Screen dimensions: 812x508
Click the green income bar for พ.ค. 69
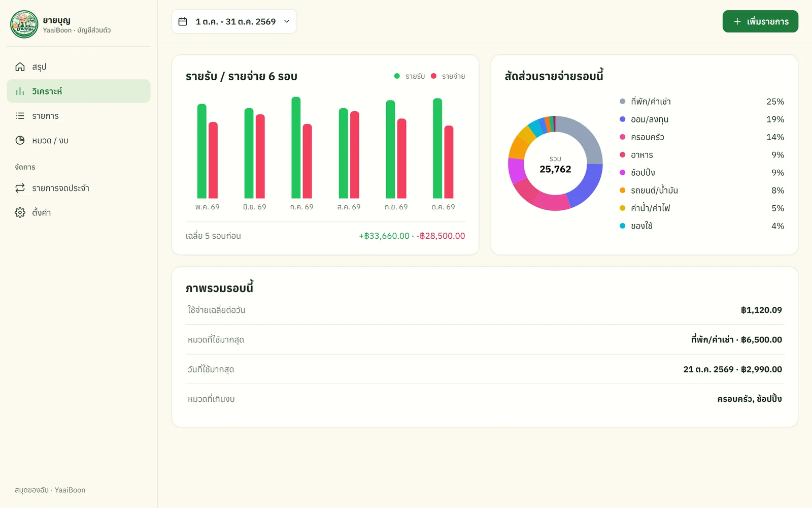tap(202, 151)
